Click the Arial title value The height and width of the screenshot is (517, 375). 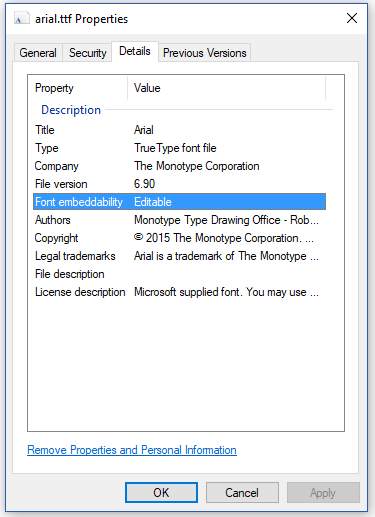point(144,130)
